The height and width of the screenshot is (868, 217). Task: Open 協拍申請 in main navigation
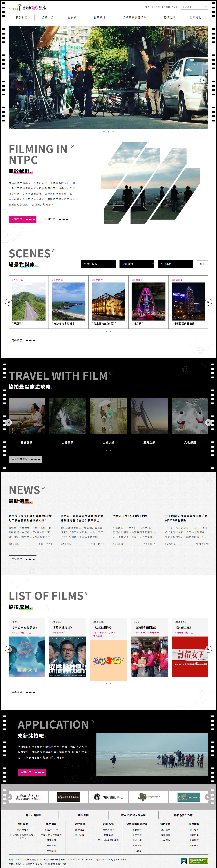click(x=47, y=17)
